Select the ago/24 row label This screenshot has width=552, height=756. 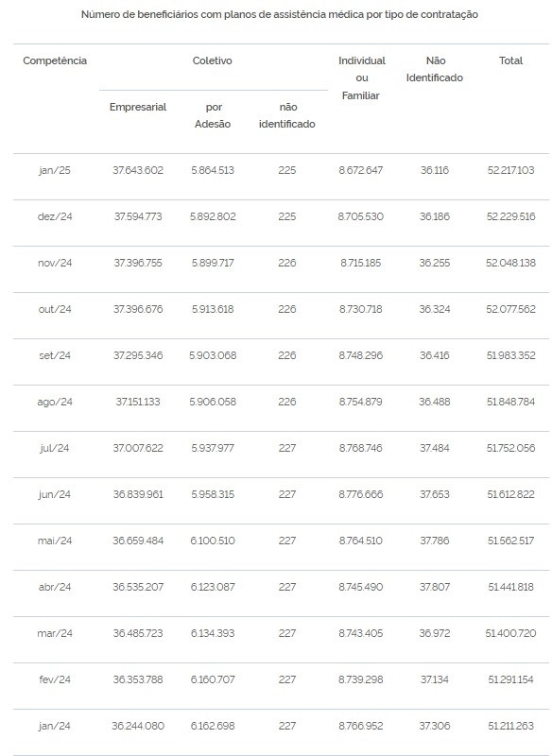(x=55, y=402)
